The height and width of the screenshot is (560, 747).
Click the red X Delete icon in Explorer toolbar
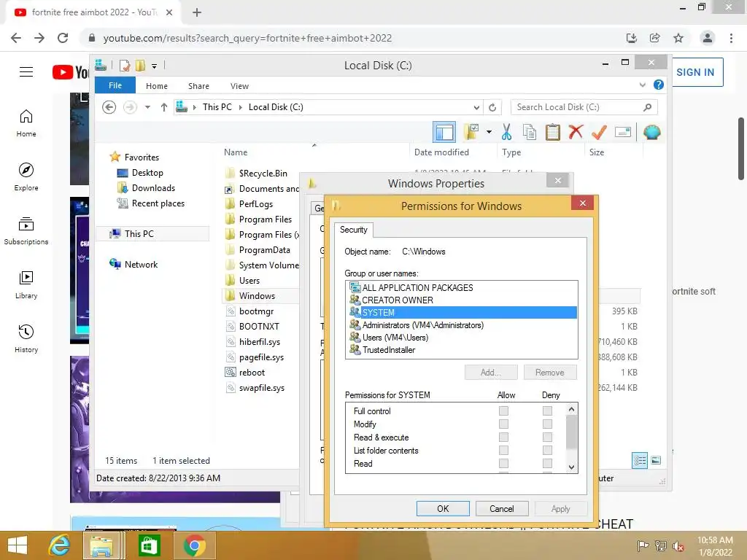click(576, 132)
